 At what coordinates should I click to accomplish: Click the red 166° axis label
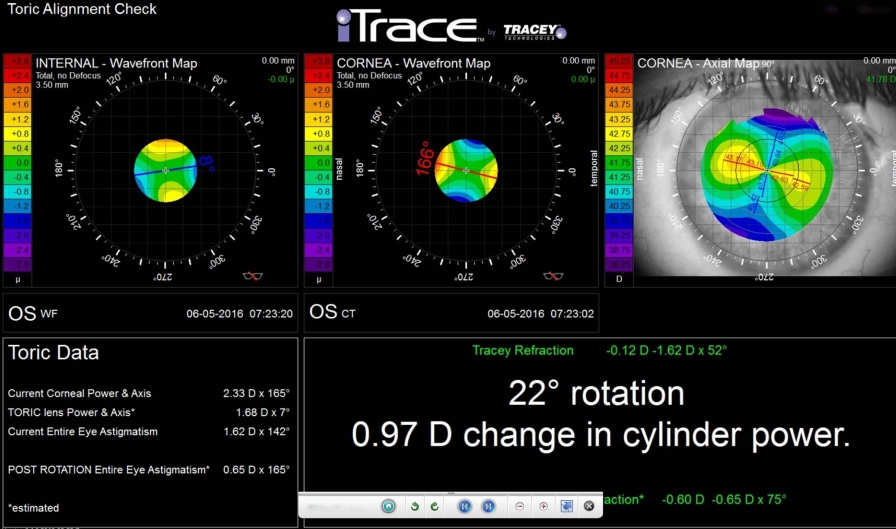425,159
